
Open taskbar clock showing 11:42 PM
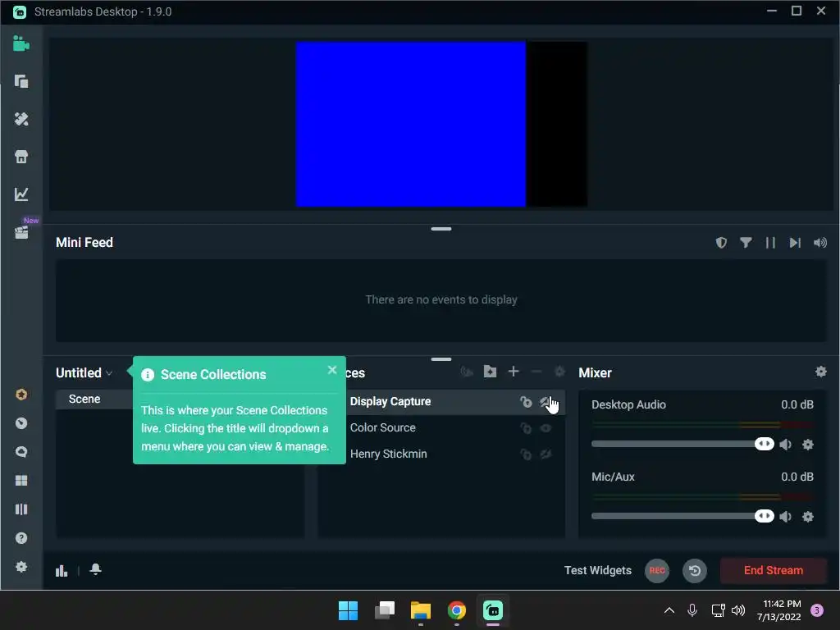tap(778, 610)
